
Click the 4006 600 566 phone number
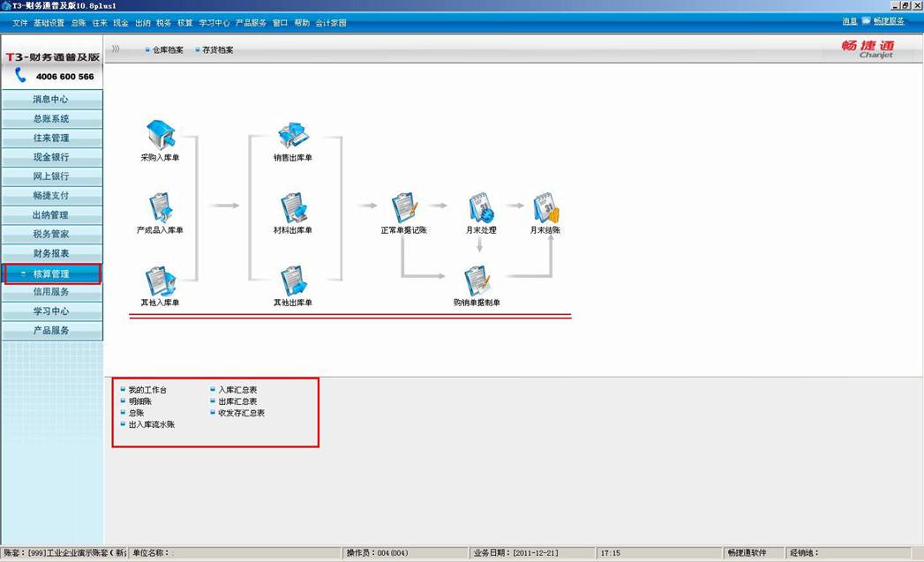[64, 77]
